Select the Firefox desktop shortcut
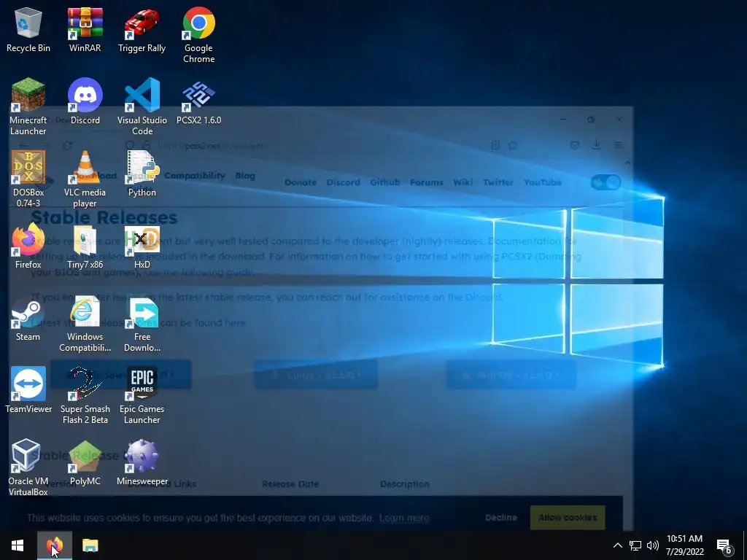The image size is (747, 560). pos(28,246)
